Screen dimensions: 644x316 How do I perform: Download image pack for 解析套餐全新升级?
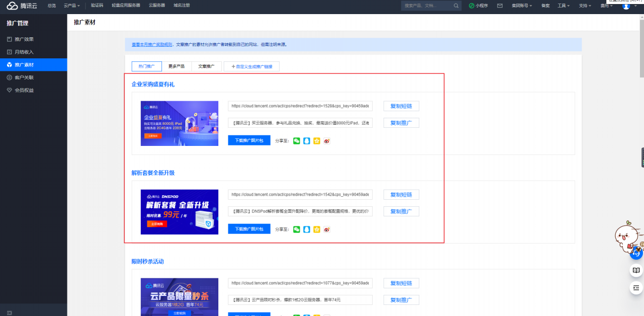click(249, 229)
